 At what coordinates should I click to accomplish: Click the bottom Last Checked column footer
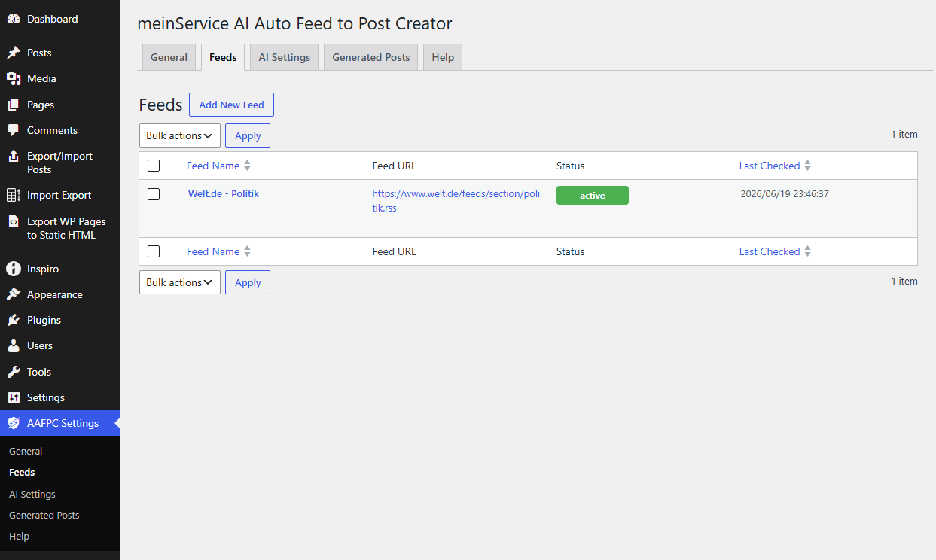click(770, 251)
